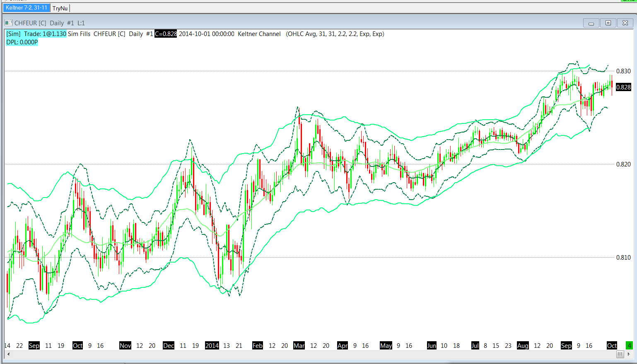Click the green '4' box on time axis
Image resolution: width=637 pixels, height=364 pixels.
click(629, 346)
